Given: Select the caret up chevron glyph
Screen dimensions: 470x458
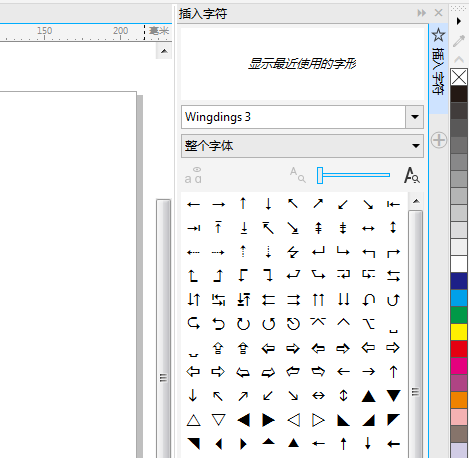Looking at the screenshot, I should [343, 322].
